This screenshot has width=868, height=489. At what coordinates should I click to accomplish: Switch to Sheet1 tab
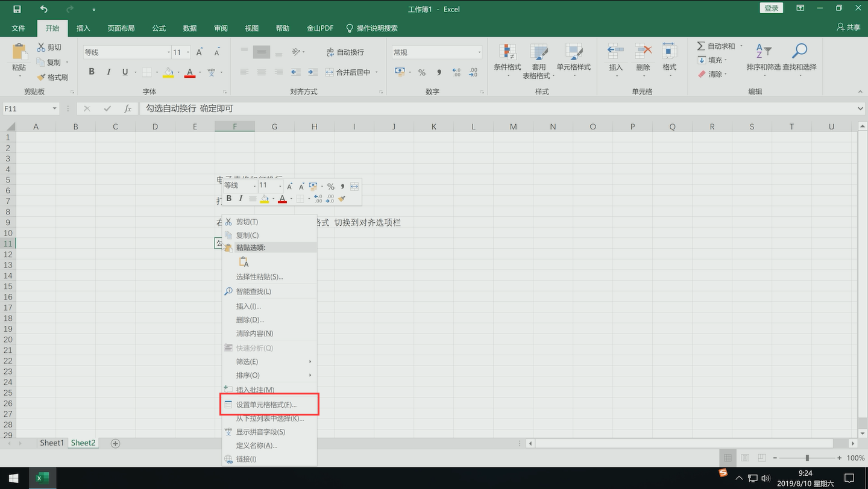pos(52,443)
